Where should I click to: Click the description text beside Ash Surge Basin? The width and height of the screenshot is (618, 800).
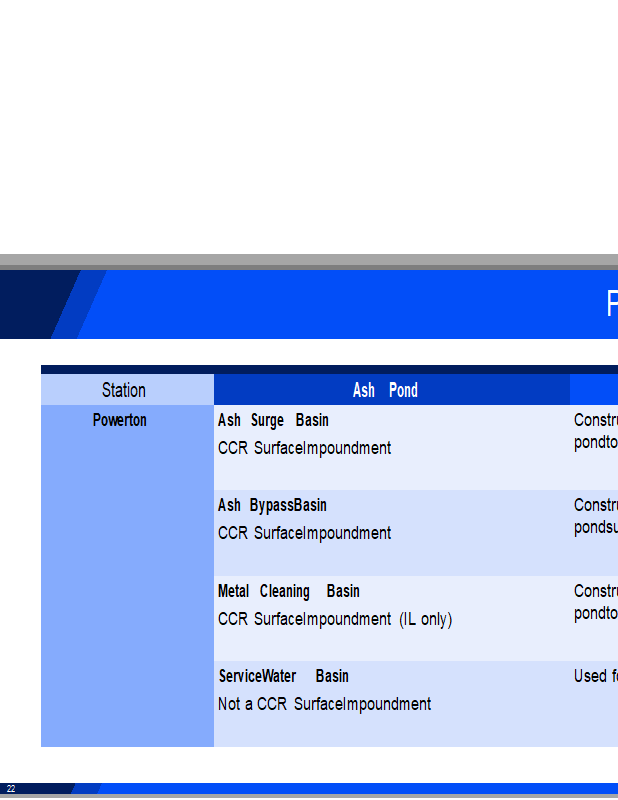(595, 431)
